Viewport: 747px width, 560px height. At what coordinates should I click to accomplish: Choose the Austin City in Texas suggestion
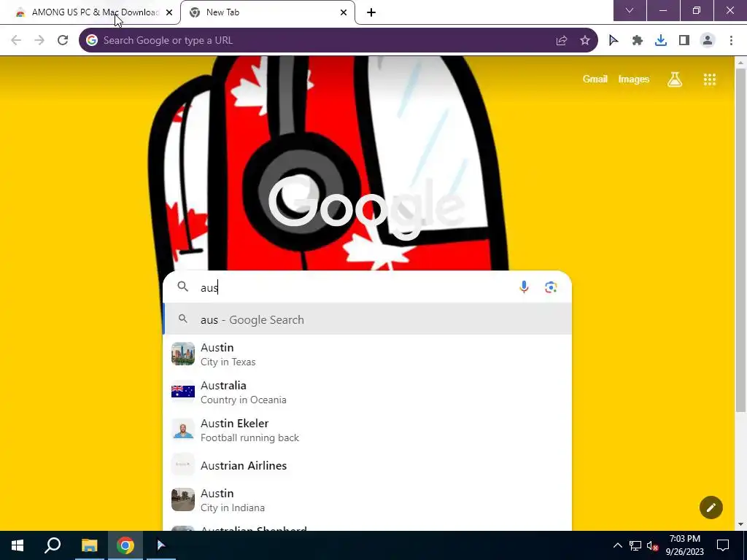(367, 354)
